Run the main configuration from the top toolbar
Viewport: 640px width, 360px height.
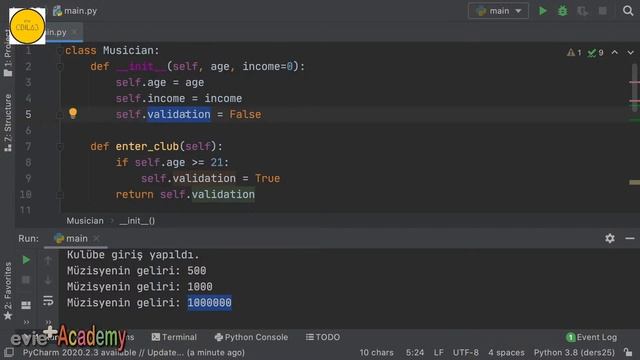tap(542, 11)
